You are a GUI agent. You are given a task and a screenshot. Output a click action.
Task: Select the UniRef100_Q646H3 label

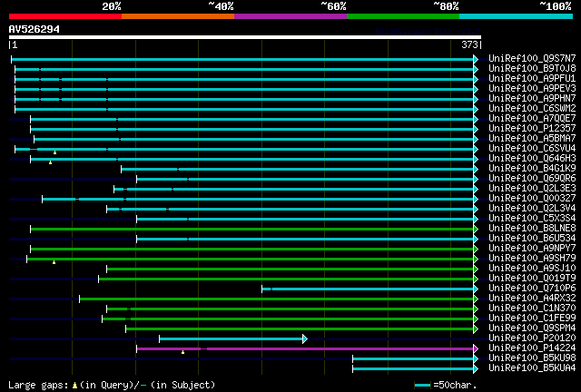coord(532,158)
